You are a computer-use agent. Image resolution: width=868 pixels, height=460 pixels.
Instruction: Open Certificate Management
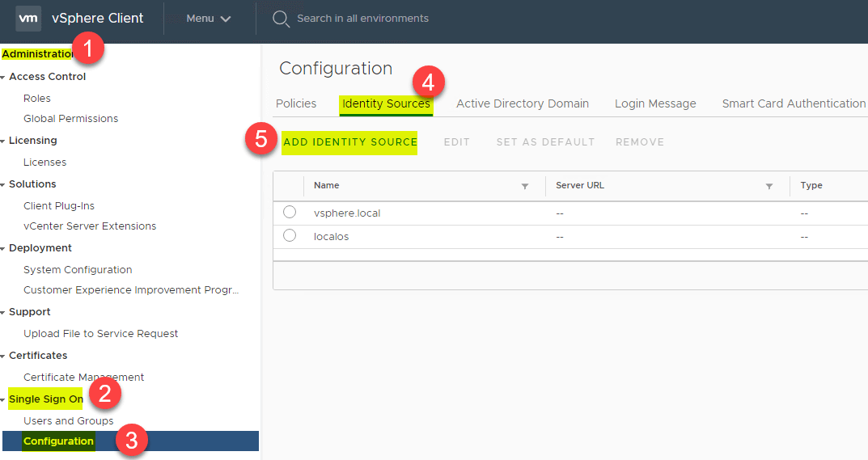coord(83,377)
